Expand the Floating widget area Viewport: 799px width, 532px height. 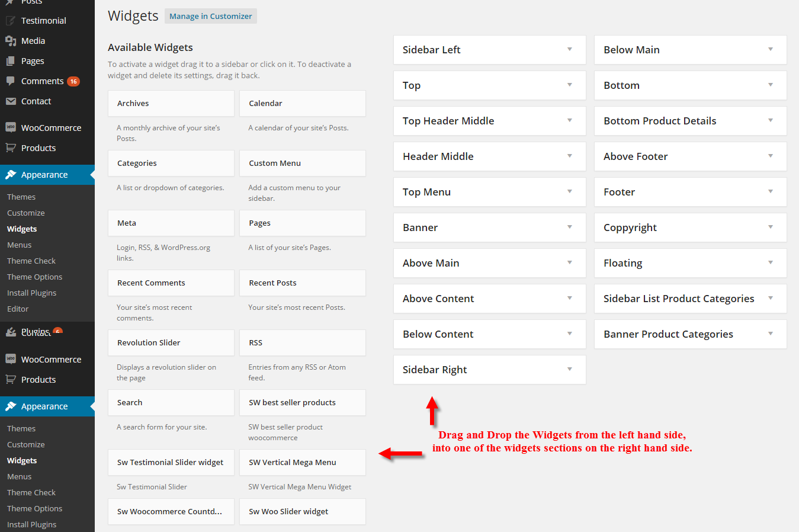[691, 263]
